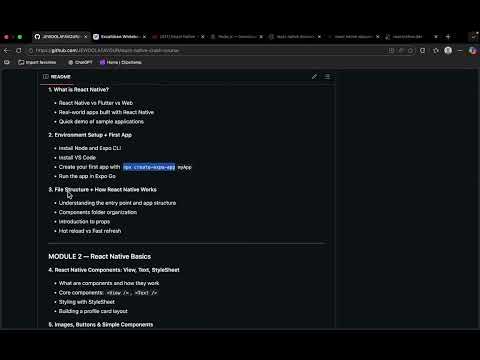Open the favorites list icon
The width and height of the screenshot is (480, 360).
point(436,51)
